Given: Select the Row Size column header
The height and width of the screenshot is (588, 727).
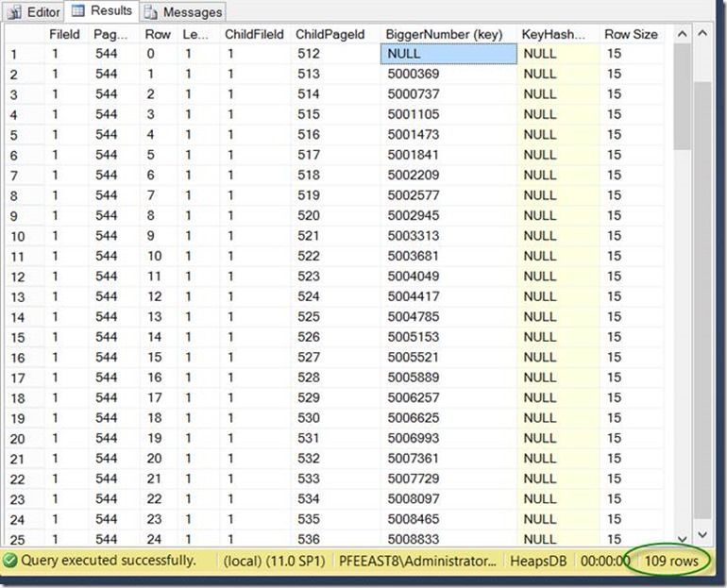Looking at the screenshot, I should pos(631,34).
